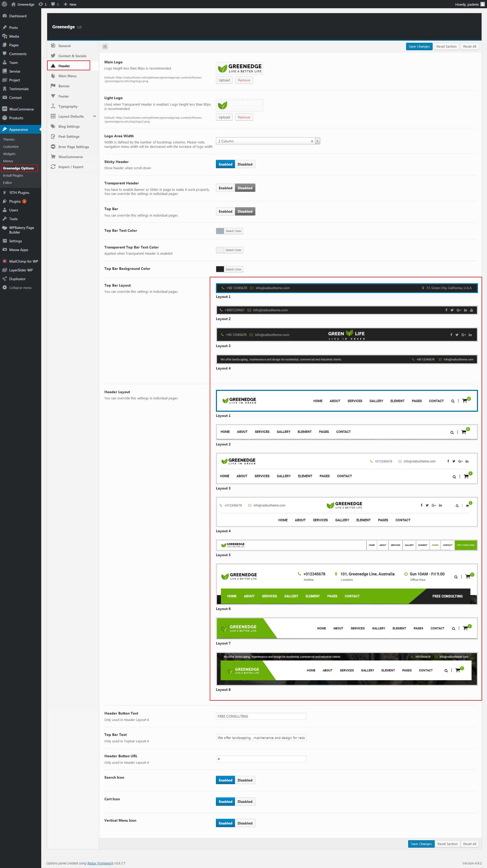Click the Twitter bird icon for Contact & Socials
This screenshot has width=487, height=868.
tap(53, 56)
